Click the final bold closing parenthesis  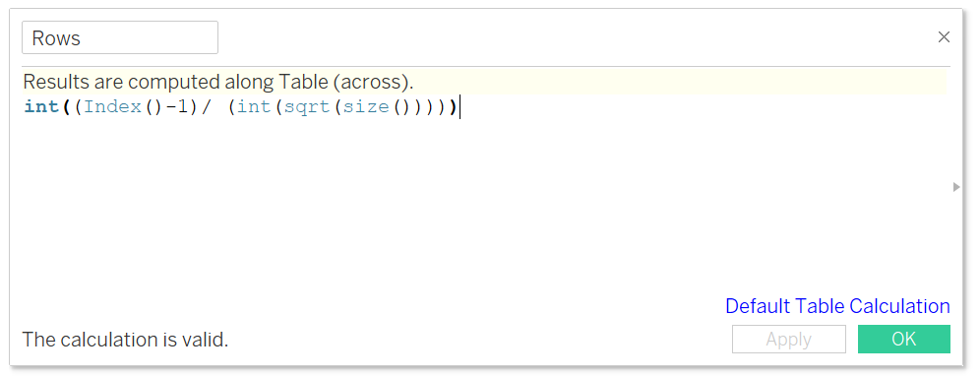[454, 107]
